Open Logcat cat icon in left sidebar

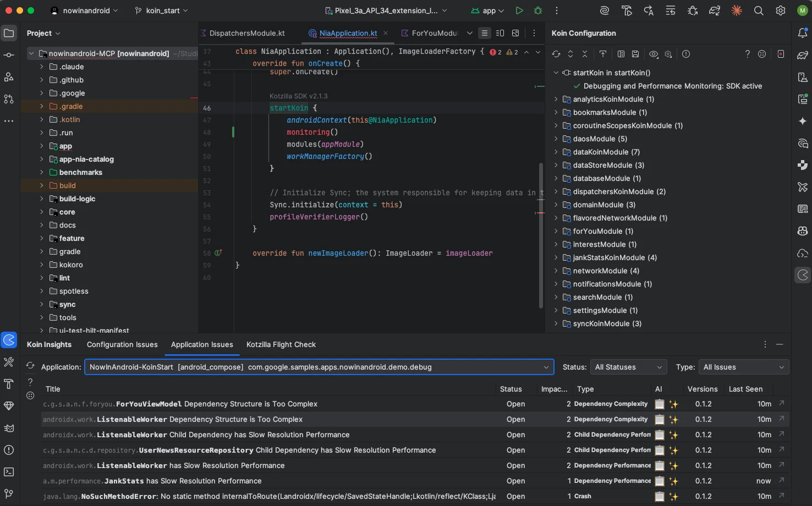(9, 428)
